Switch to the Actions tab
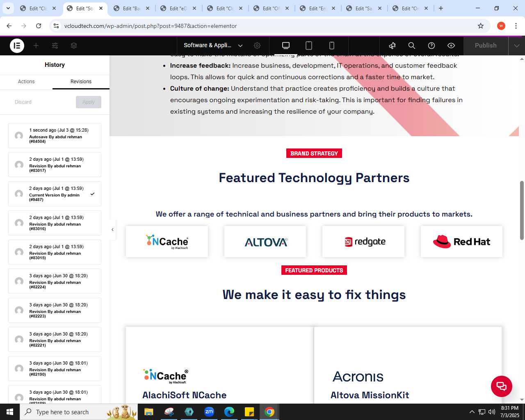This screenshot has width=525, height=420. coord(26,82)
